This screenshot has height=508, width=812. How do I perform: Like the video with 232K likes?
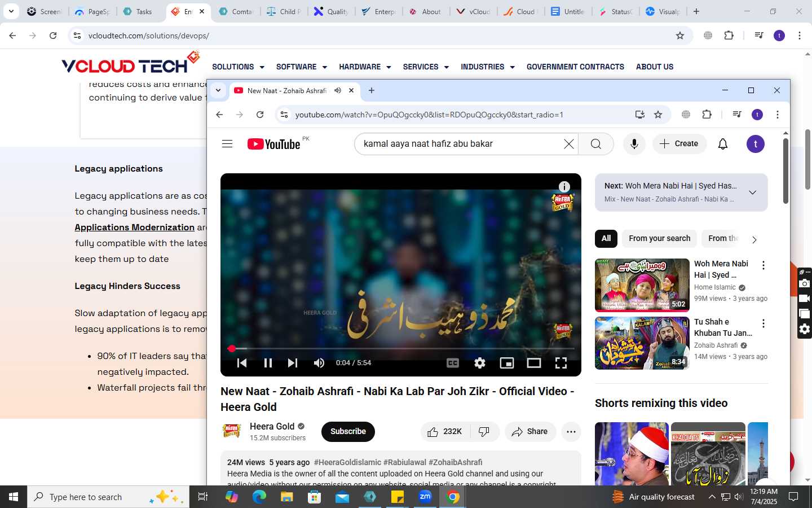[444, 431]
